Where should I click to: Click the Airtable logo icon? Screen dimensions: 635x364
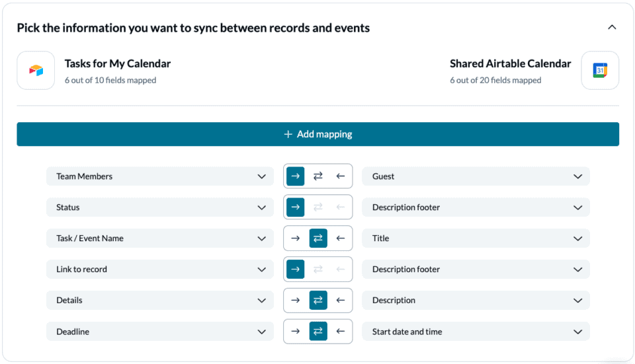pos(36,71)
